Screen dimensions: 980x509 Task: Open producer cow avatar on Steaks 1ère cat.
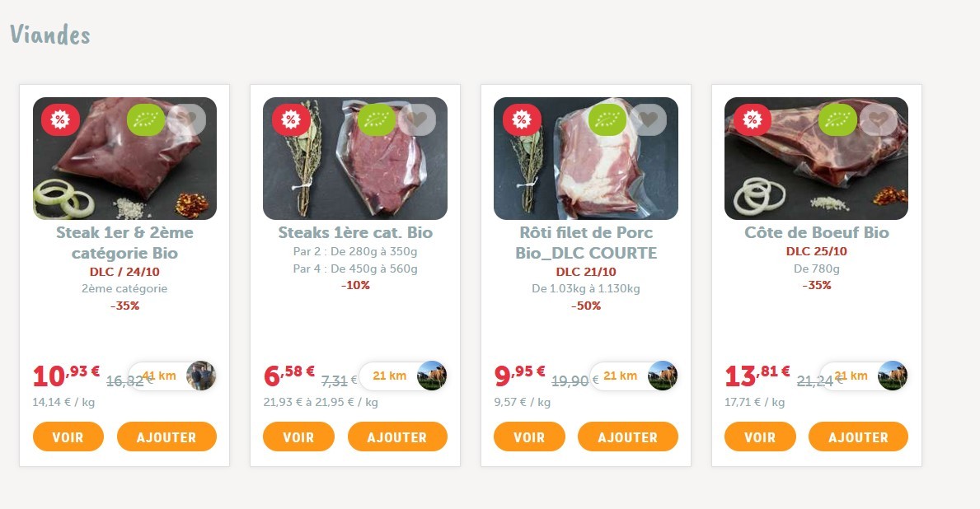pos(432,376)
